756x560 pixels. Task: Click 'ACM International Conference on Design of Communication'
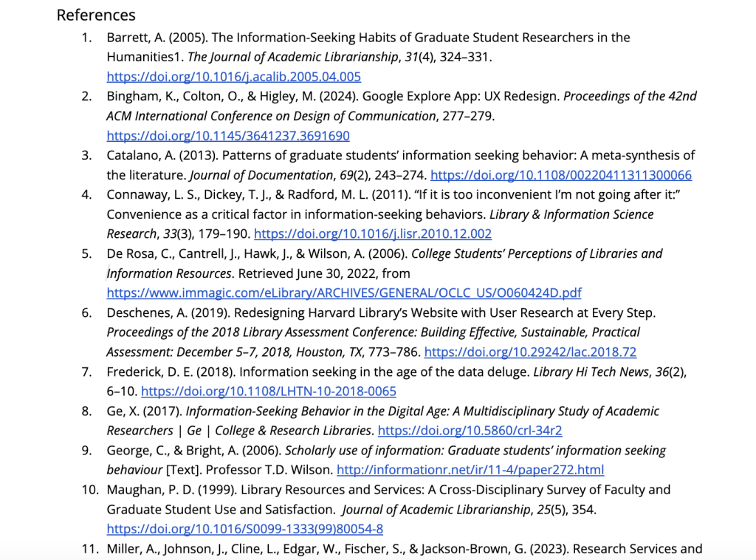[271, 116]
